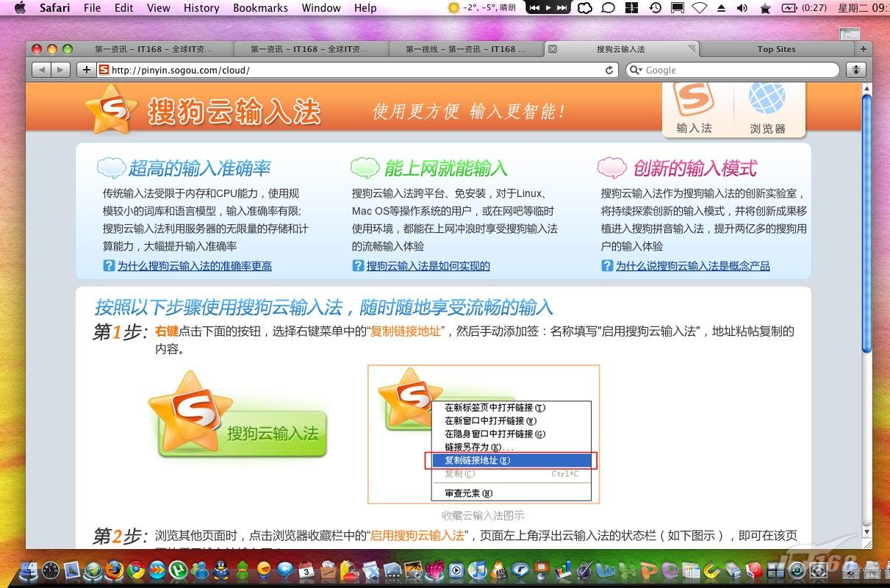Select the 搜狗云输入法 tab

621,49
